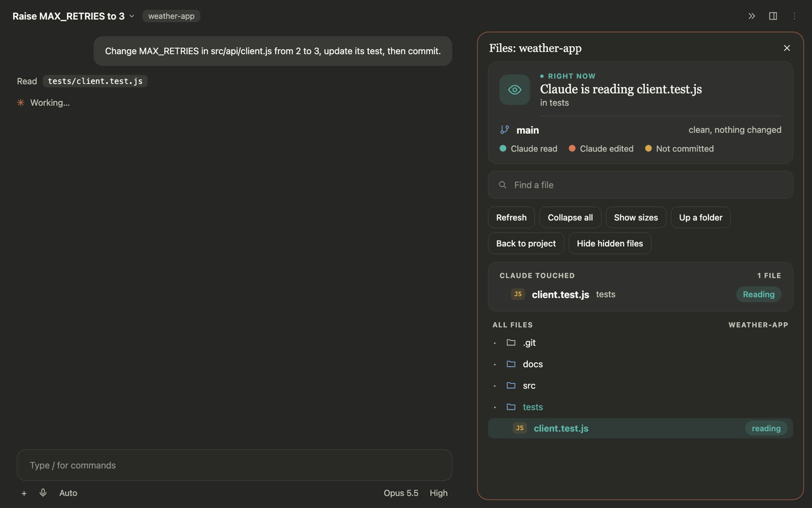812x508 pixels.
Task: Click the tests/client.test.js file chip in chat
Action: point(95,81)
